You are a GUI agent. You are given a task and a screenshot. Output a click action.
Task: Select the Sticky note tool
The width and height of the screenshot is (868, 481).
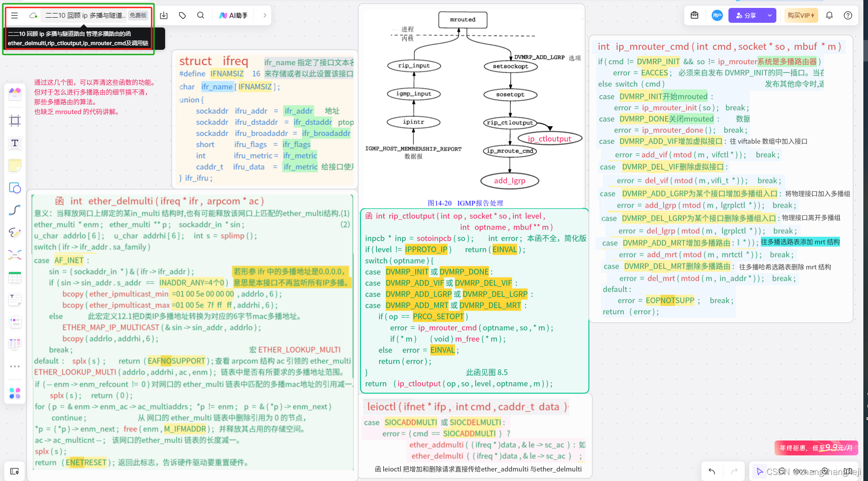point(15,165)
